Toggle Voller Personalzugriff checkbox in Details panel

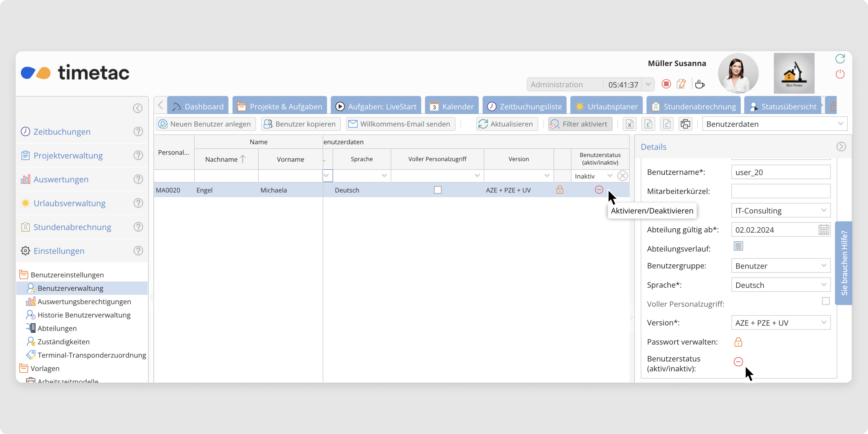825,301
